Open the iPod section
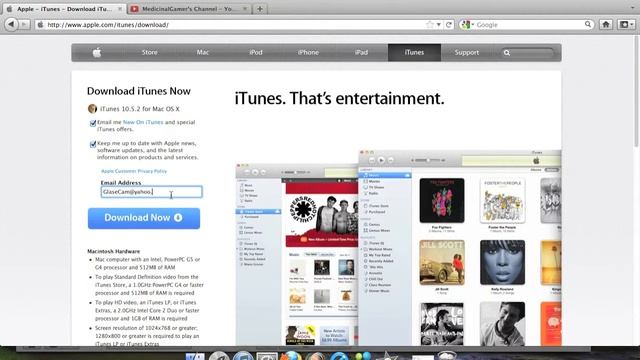Image resolution: width=640 pixels, height=360 pixels. [x=256, y=52]
